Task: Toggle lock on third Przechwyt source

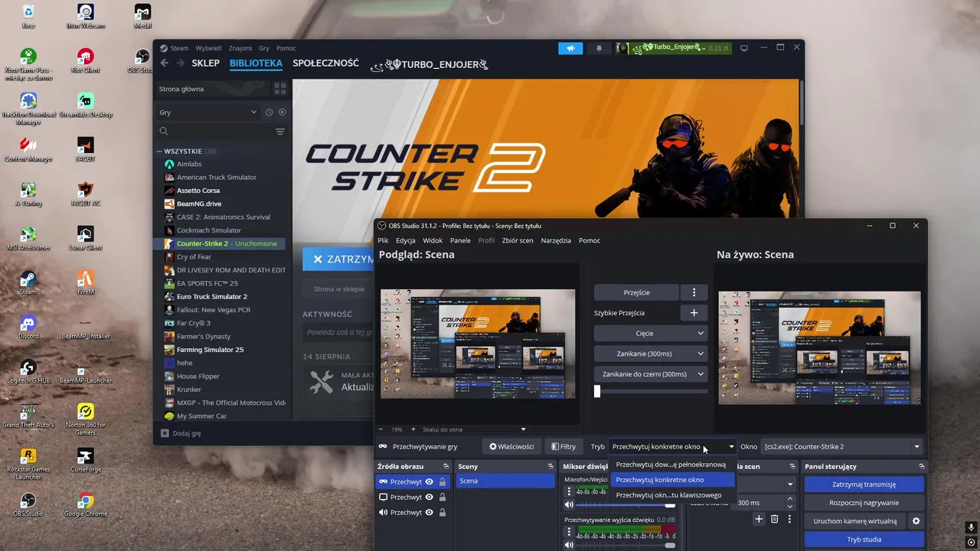Action: 443,513
